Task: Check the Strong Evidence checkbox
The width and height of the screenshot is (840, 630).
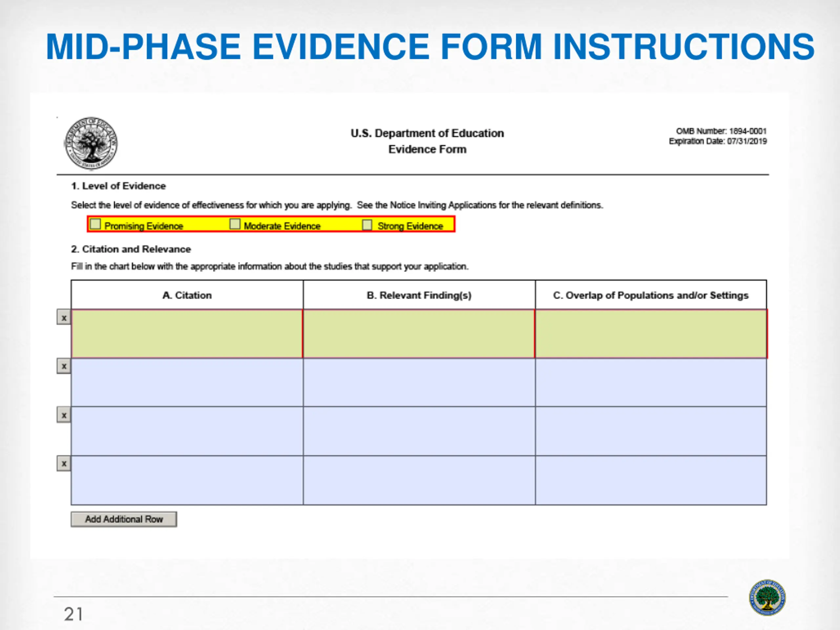Action: [367, 225]
